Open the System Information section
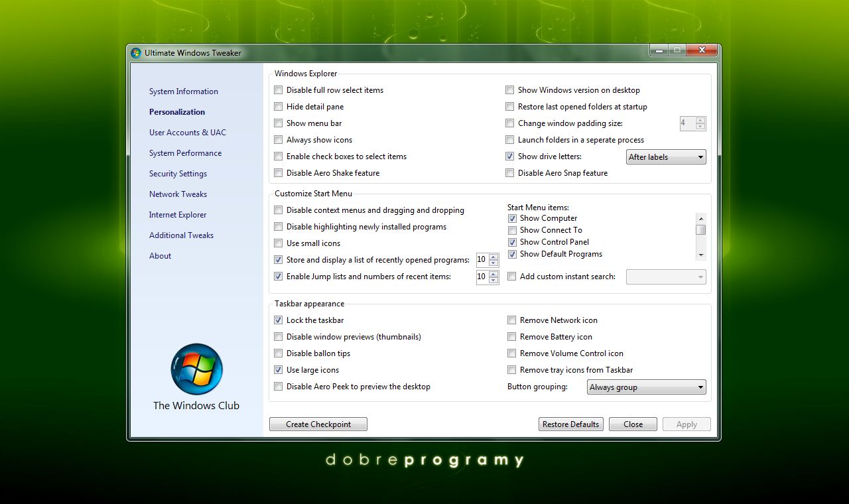Image resolution: width=849 pixels, height=504 pixels. tap(184, 92)
